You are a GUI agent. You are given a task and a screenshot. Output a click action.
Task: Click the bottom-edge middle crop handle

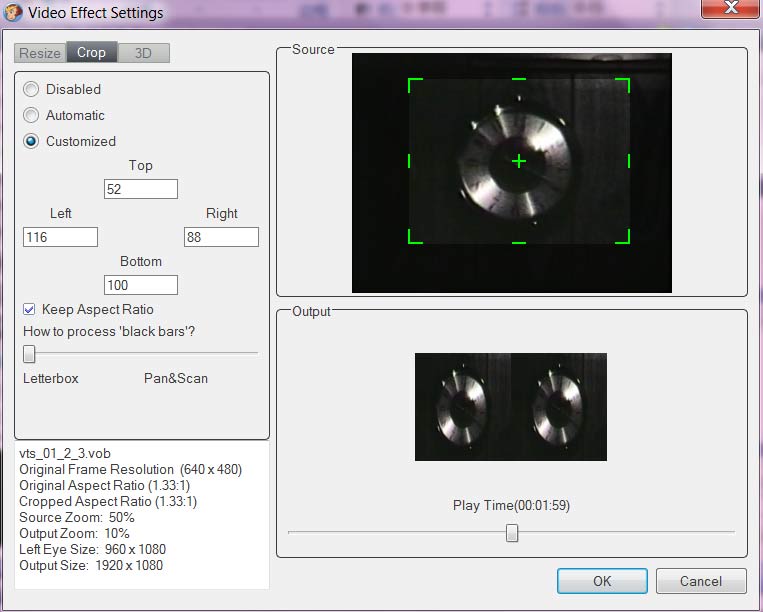(x=519, y=243)
